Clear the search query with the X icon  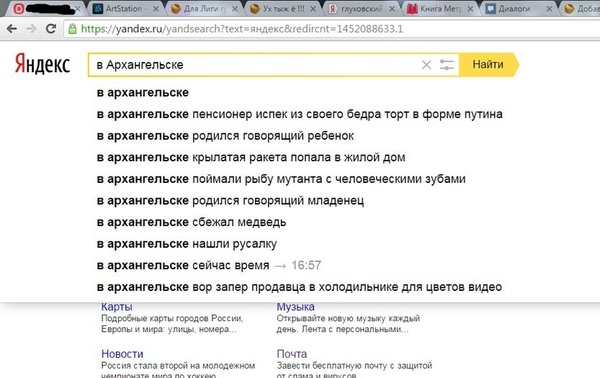(426, 65)
